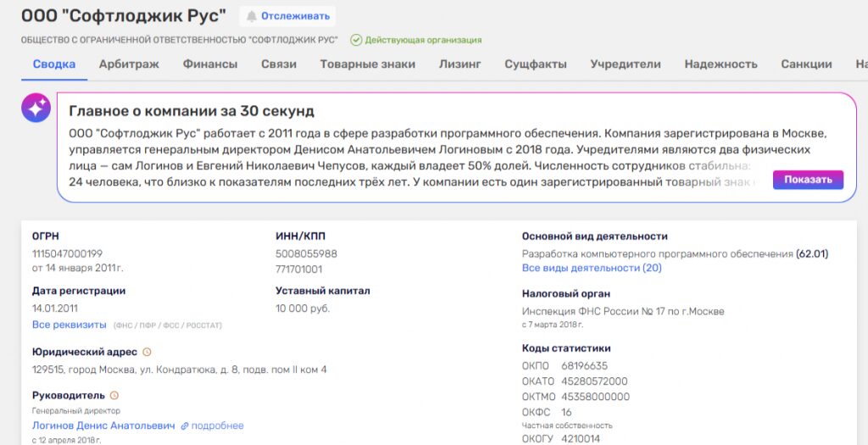Click the info icon beside Руководитель

114,395
